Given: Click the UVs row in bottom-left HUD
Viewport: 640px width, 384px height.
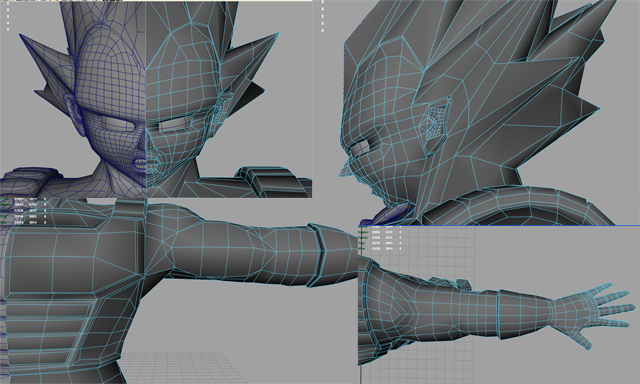Looking at the screenshot, I should [22, 222].
